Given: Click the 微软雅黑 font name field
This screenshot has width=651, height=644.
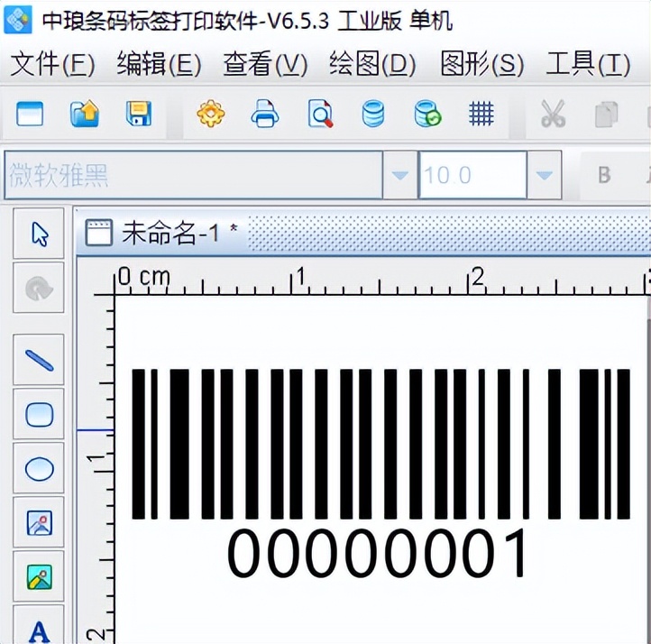Looking at the screenshot, I should [194, 175].
